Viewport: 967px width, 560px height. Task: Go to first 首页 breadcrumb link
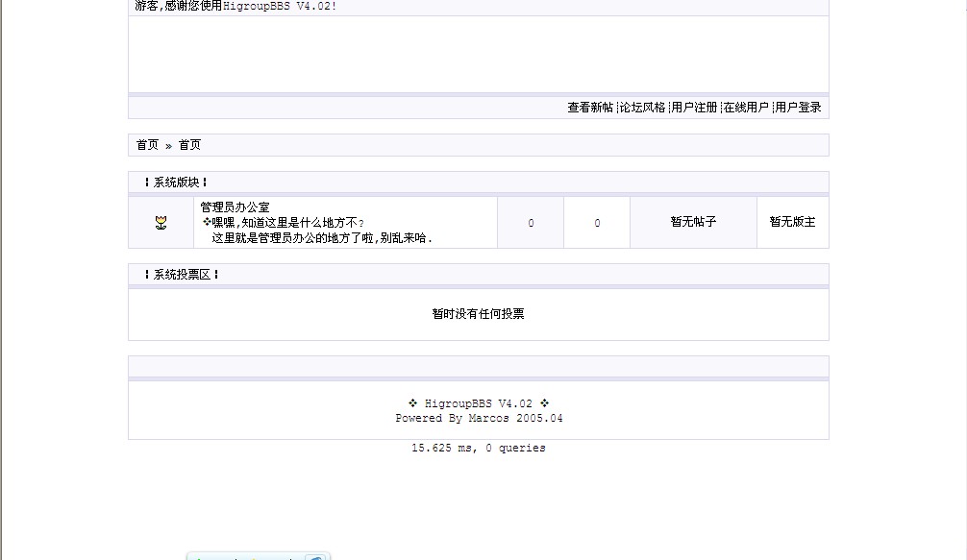147,145
